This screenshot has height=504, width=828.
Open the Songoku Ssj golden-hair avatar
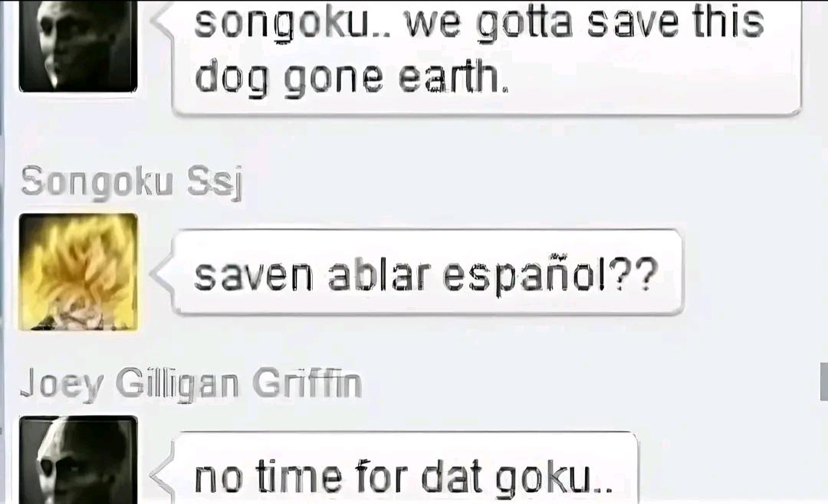coord(78,272)
